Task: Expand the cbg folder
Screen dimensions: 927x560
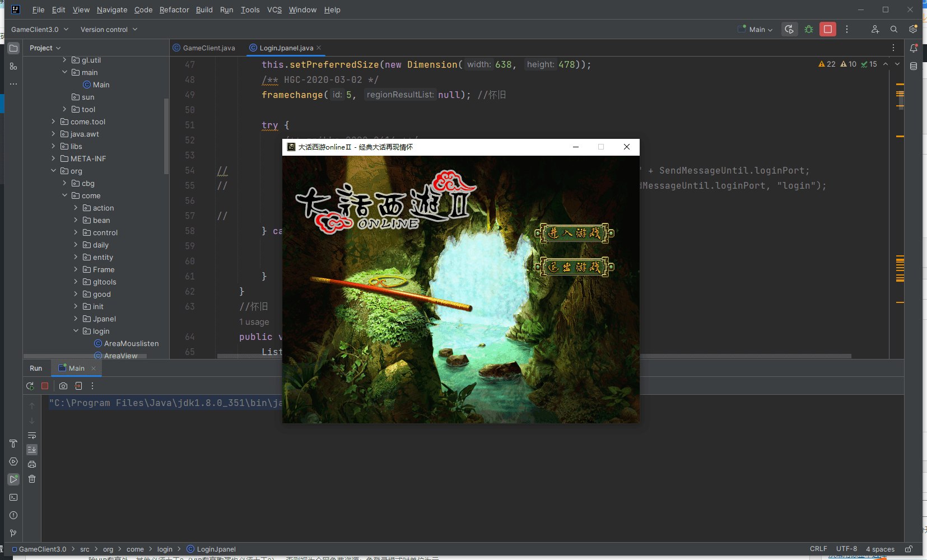Action: click(x=64, y=183)
